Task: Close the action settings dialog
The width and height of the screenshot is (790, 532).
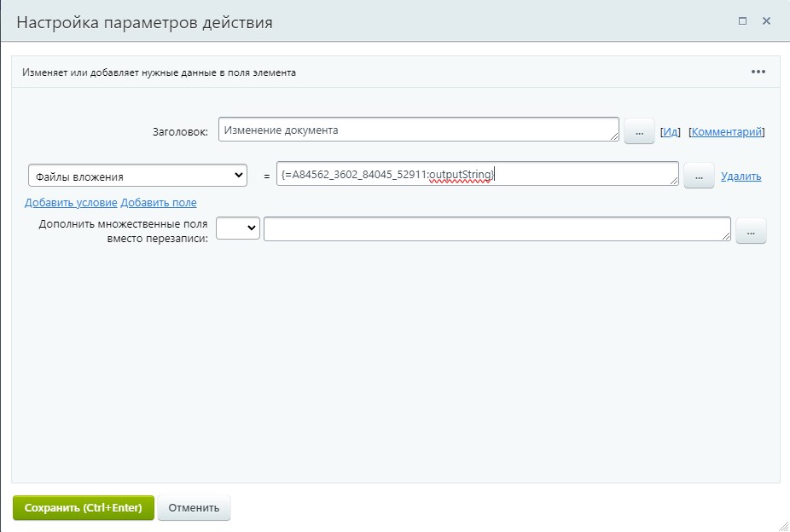Action: (x=766, y=21)
